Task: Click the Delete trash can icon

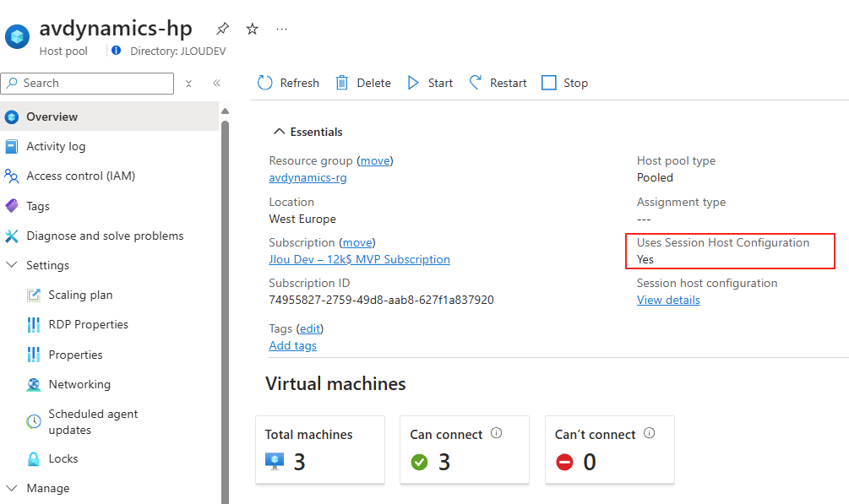Action: point(342,83)
